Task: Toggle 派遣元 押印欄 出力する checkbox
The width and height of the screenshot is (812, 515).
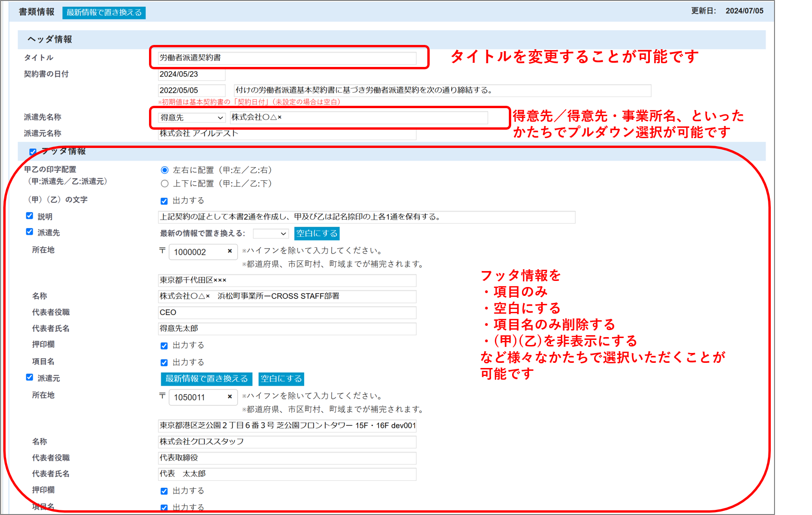Action: click(x=164, y=492)
